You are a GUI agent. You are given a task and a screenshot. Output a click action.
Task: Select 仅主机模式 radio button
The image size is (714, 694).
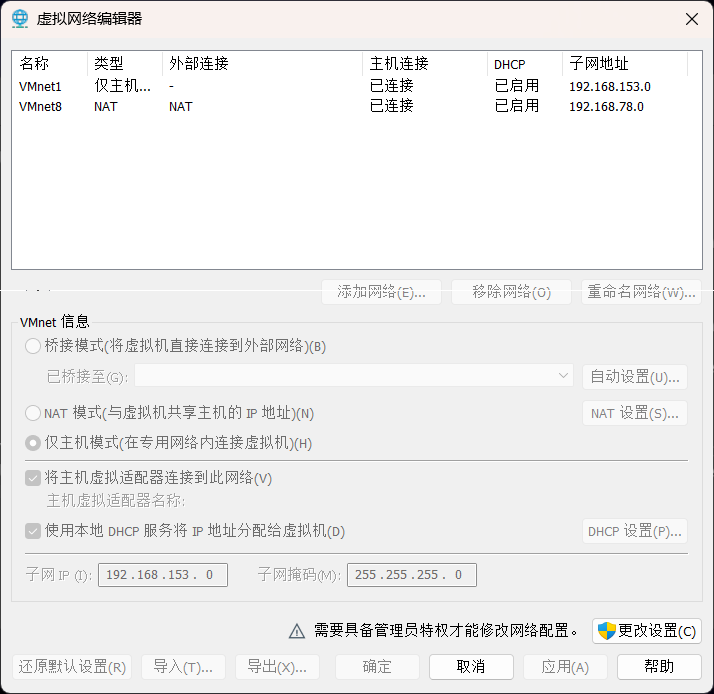(33, 443)
